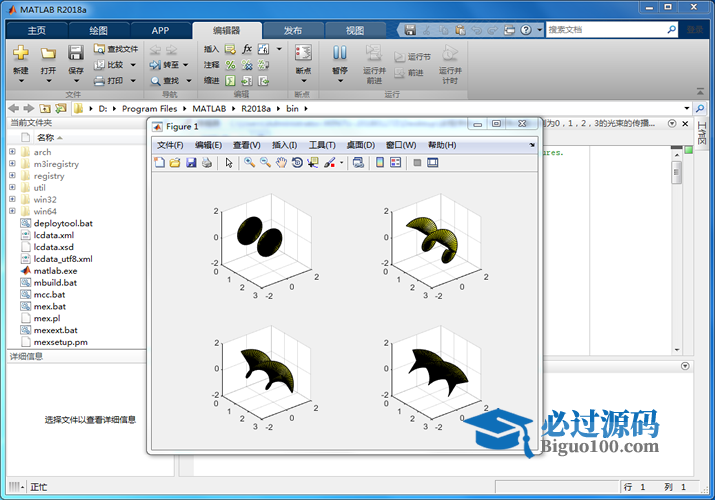Select the rotate 3D tool

click(297, 162)
